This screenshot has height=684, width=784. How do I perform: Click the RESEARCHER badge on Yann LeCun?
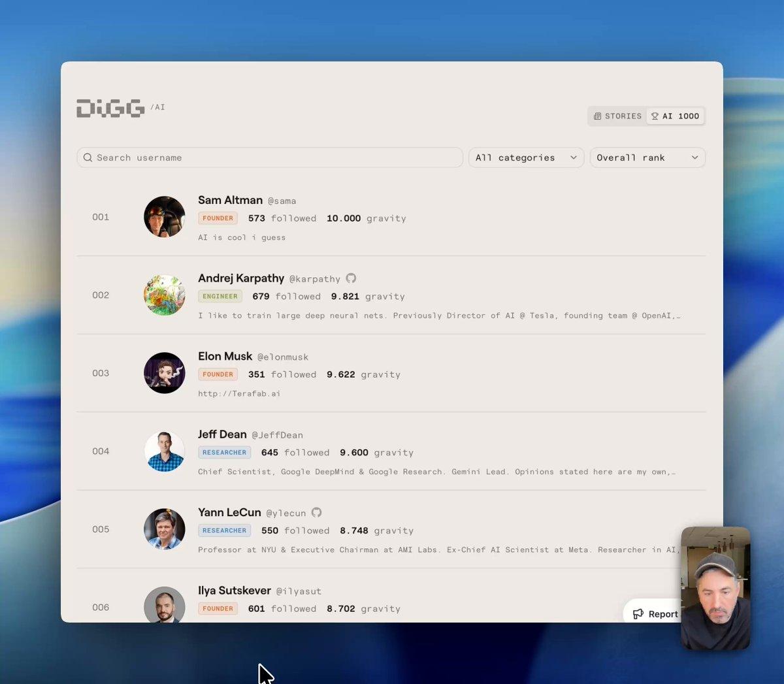click(224, 530)
